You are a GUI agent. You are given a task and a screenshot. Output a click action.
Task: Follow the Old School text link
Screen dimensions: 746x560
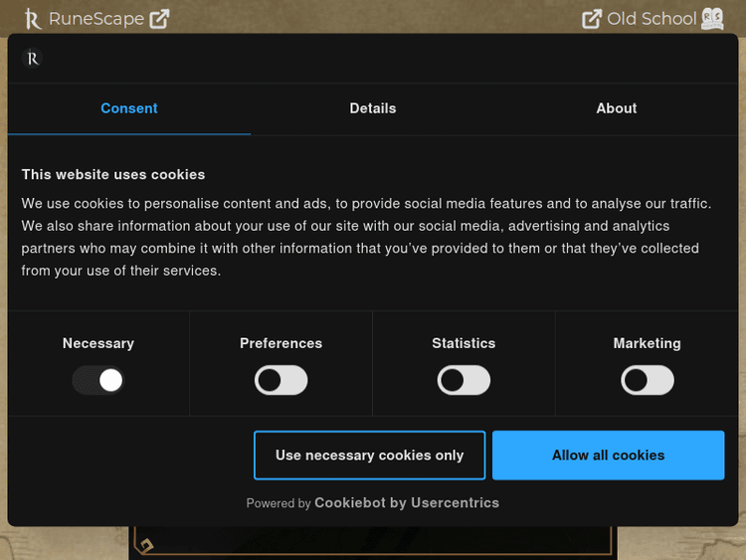(652, 19)
